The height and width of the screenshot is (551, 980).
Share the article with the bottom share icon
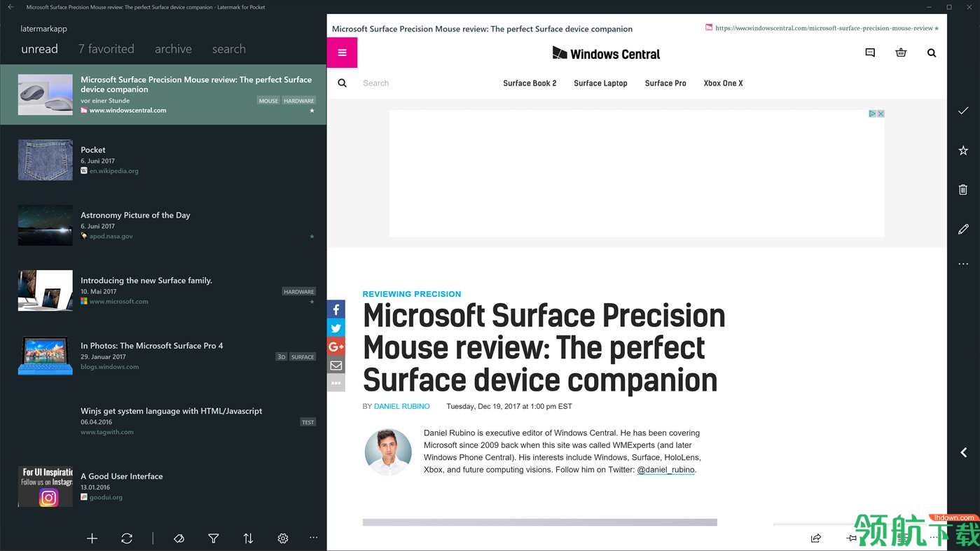(x=816, y=538)
